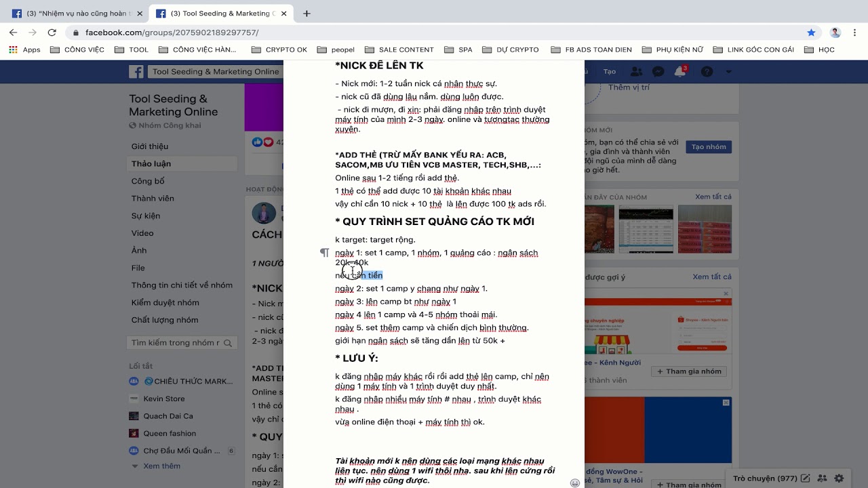The image size is (868, 488).
Task: Open Chất lượng nhóm section
Action: (x=165, y=320)
